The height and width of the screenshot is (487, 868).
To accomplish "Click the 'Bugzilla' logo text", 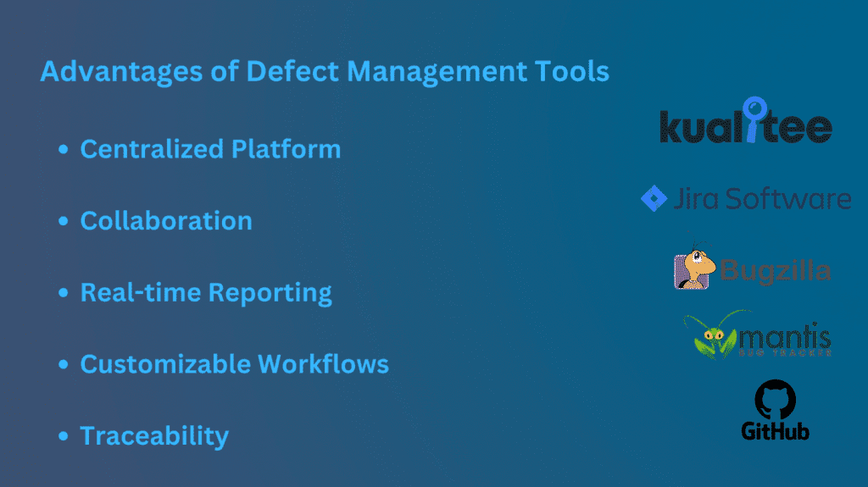I will (775, 271).
